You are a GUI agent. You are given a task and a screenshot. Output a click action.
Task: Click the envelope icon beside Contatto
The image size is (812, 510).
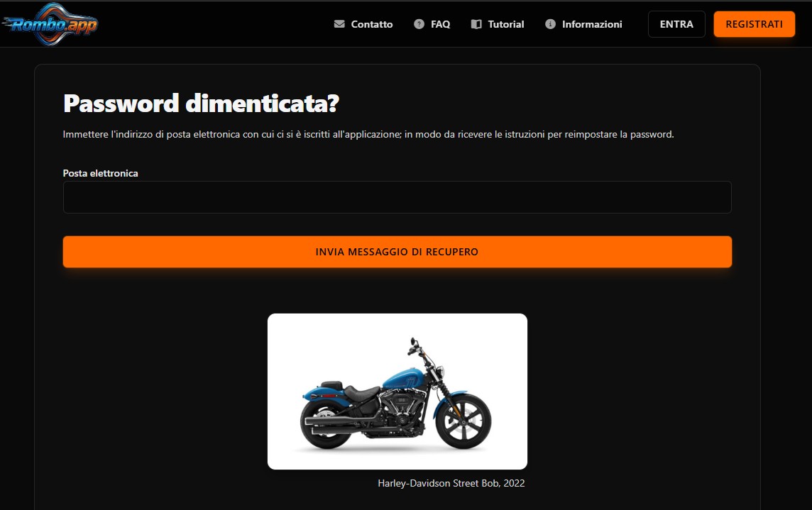(x=339, y=24)
